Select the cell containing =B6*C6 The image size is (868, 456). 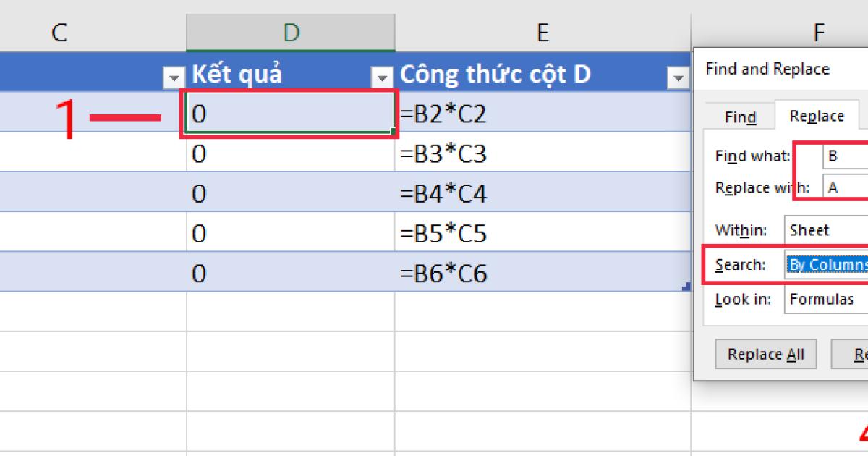coord(542,273)
